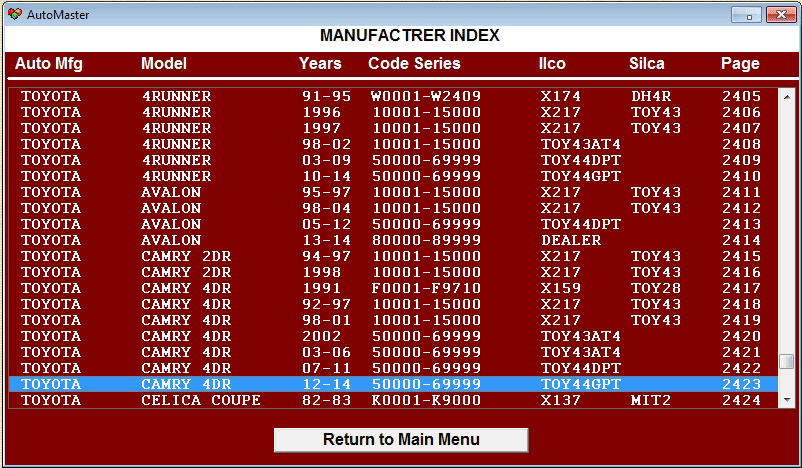Image resolution: width=802 pixels, height=468 pixels.
Task: Click the Return to Main Menu button
Action: pyautogui.click(x=401, y=440)
